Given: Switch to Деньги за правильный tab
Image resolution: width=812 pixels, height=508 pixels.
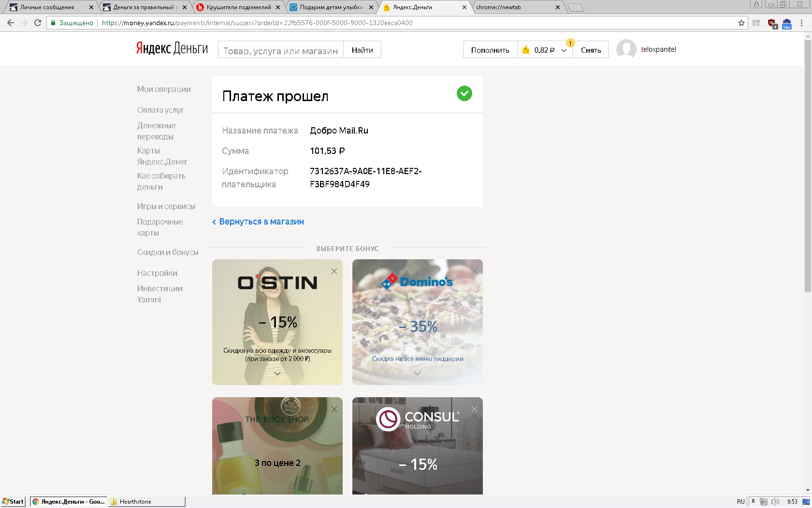Looking at the screenshot, I should [145, 7].
